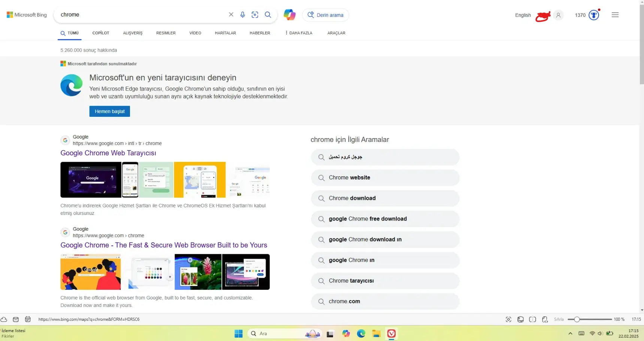
Task: Open the Bing hamburger settings menu
Action: coord(615,15)
